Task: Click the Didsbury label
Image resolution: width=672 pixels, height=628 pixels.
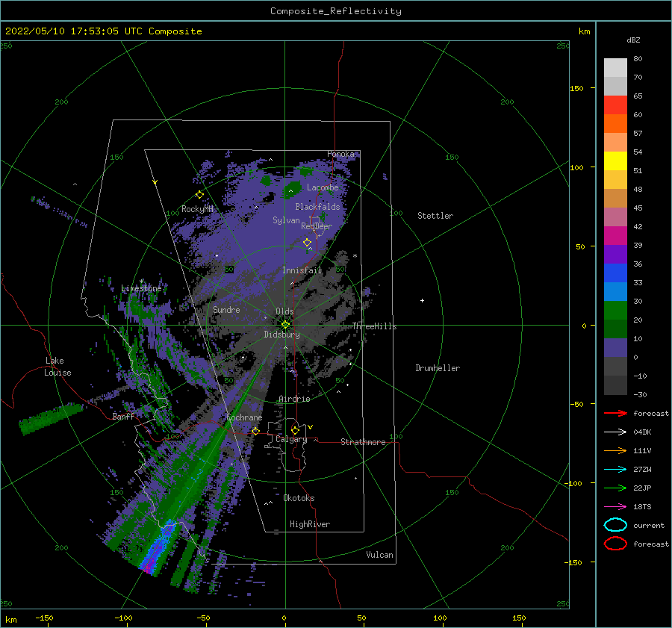Action: 282,335
